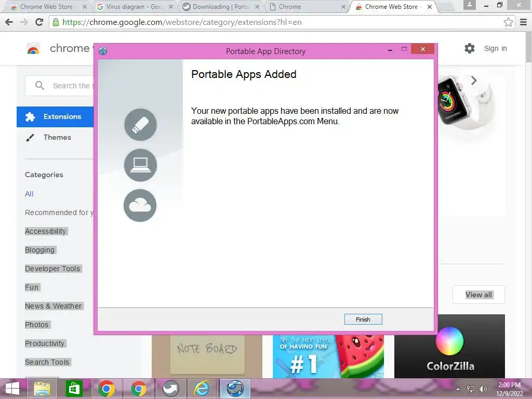Choose the Search Tools category
Image resolution: width=532 pixels, height=399 pixels.
[47, 362]
